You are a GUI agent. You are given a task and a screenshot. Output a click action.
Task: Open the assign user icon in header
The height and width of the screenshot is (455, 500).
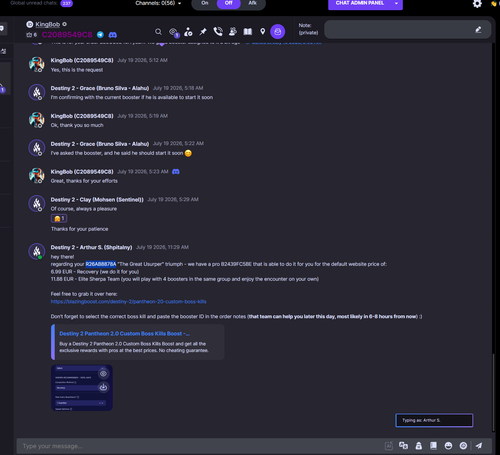click(x=188, y=32)
